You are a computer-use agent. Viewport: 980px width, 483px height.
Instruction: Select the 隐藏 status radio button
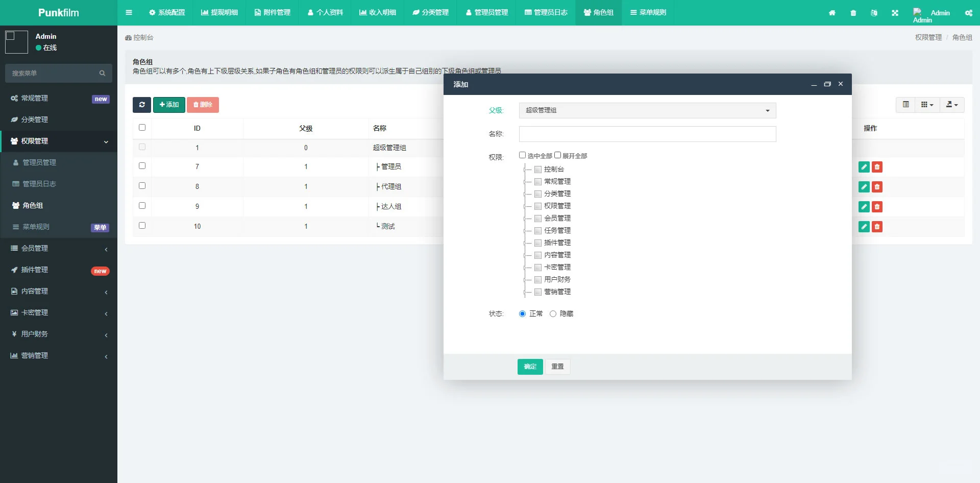pos(553,313)
